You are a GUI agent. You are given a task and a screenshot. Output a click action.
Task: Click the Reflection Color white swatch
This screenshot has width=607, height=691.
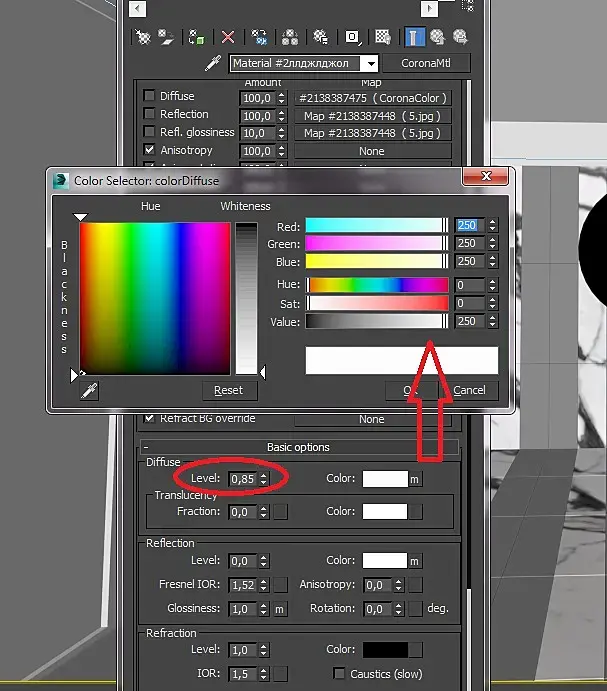coord(385,561)
